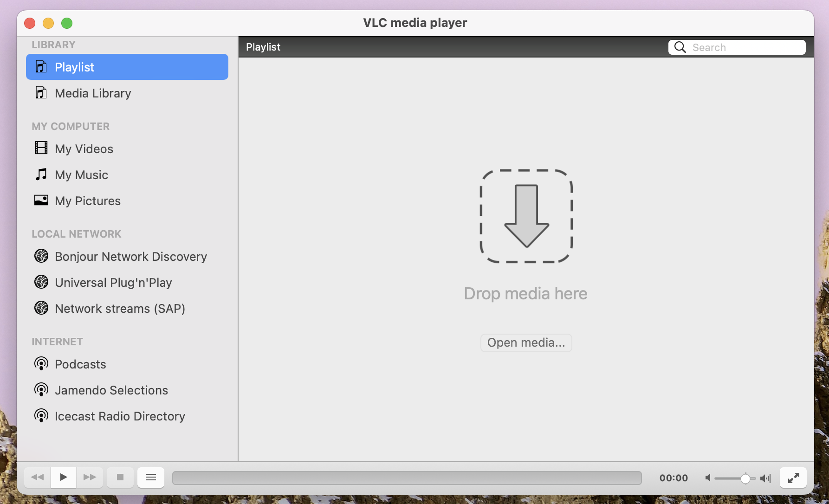Set maximum volume with loud speaker icon
The height and width of the screenshot is (504, 829).
point(765,478)
